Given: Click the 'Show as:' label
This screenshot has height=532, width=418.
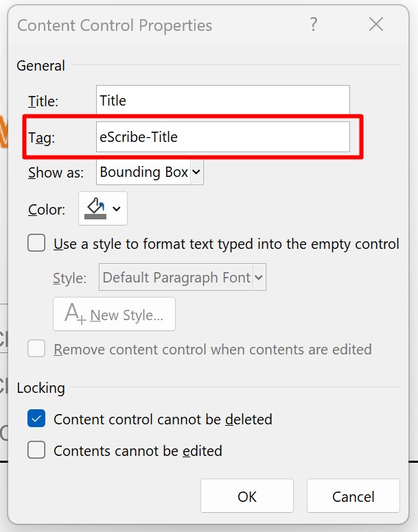Looking at the screenshot, I should click(x=56, y=172).
